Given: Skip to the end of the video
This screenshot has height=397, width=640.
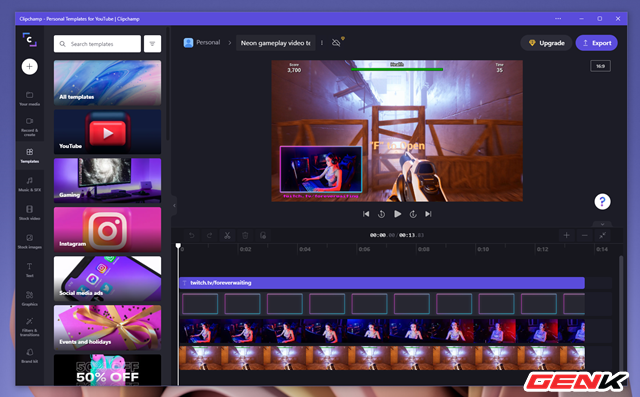Looking at the screenshot, I should coord(428,214).
